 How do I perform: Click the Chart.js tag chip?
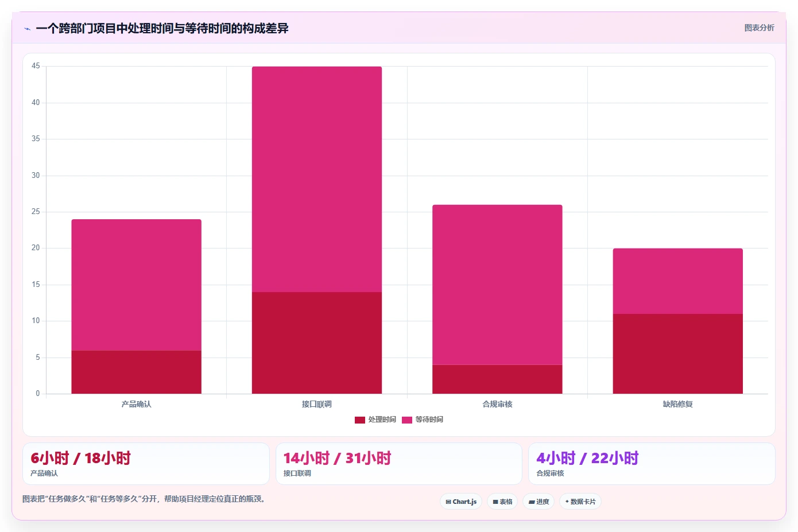tap(461, 502)
